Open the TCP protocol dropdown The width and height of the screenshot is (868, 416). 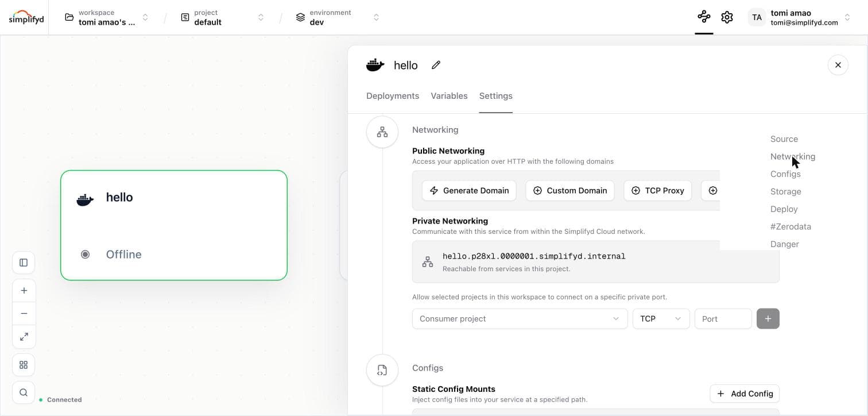[661, 319]
